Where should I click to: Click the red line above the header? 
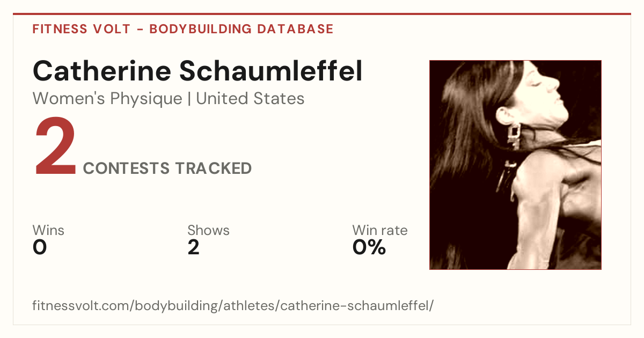(322, 14)
